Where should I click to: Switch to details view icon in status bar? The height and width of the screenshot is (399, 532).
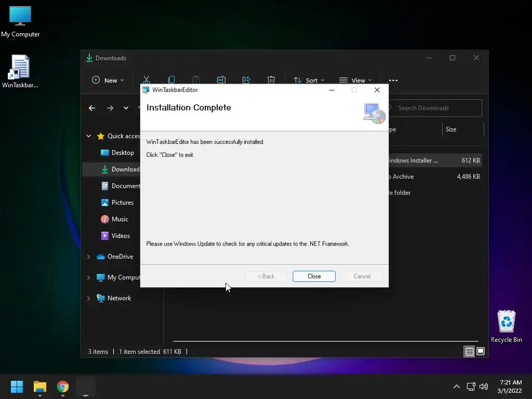point(469,352)
